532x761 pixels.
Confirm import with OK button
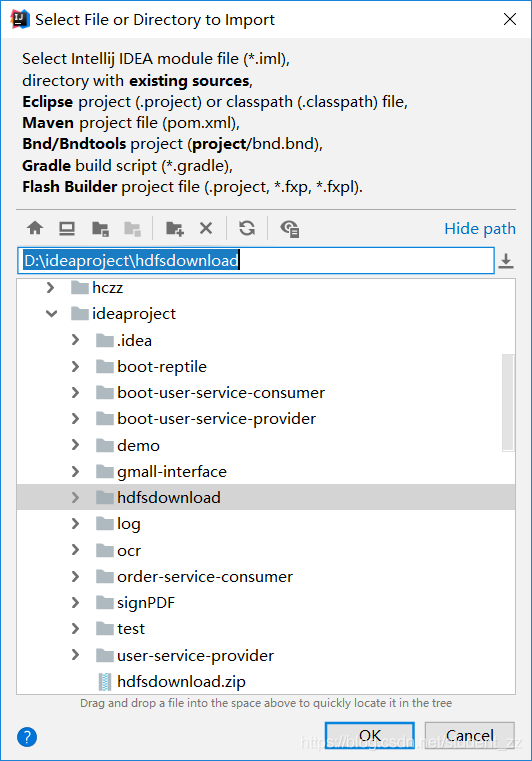point(369,736)
